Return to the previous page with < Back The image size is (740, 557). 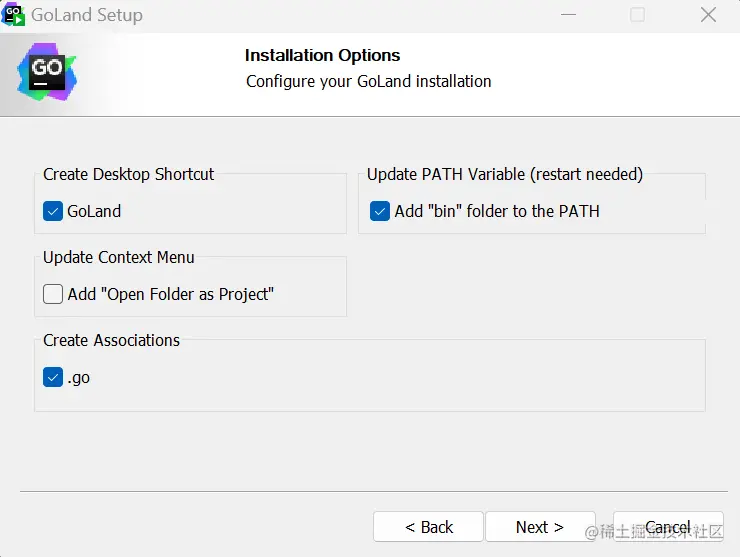pyautogui.click(x=428, y=526)
